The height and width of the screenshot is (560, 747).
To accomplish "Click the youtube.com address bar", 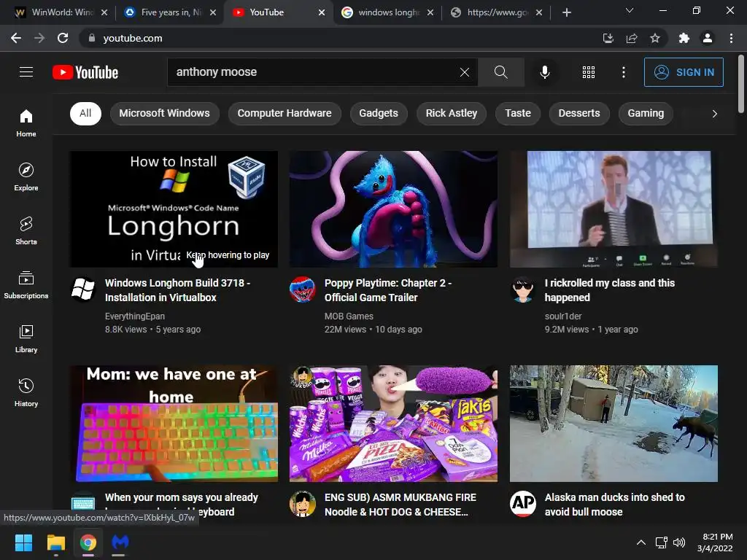I will [x=333, y=38].
